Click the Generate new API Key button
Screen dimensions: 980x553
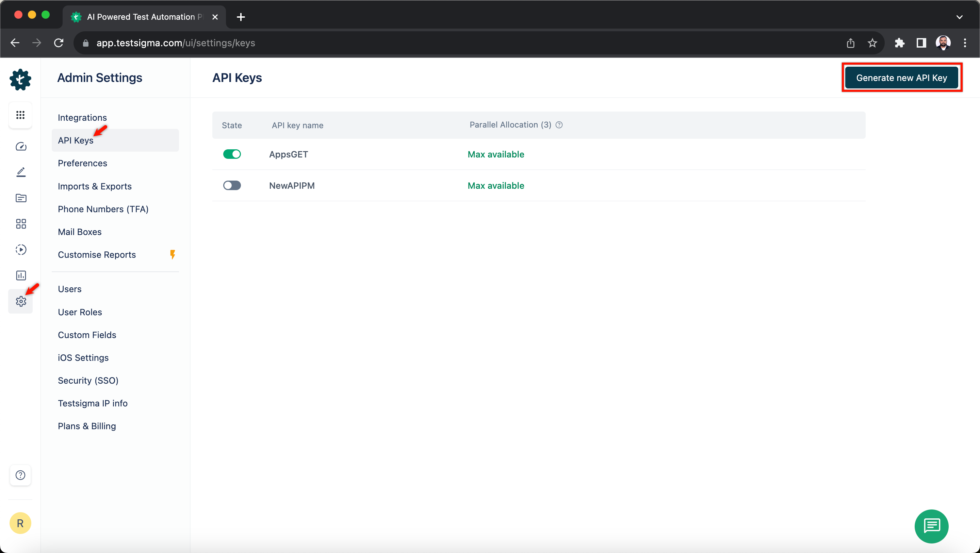point(902,77)
